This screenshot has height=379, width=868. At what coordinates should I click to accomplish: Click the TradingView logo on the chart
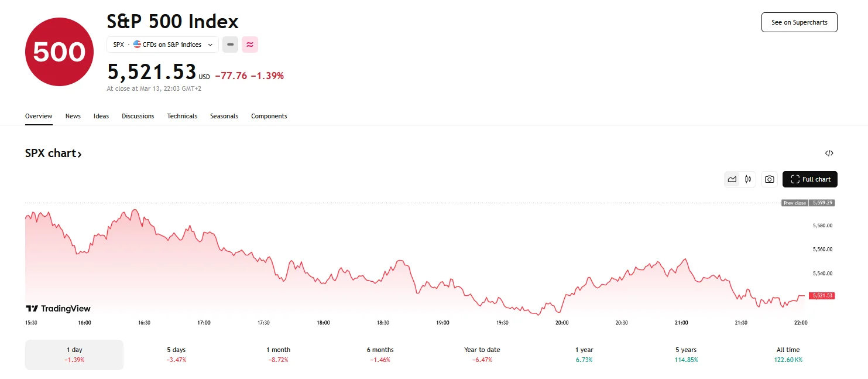coord(59,308)
